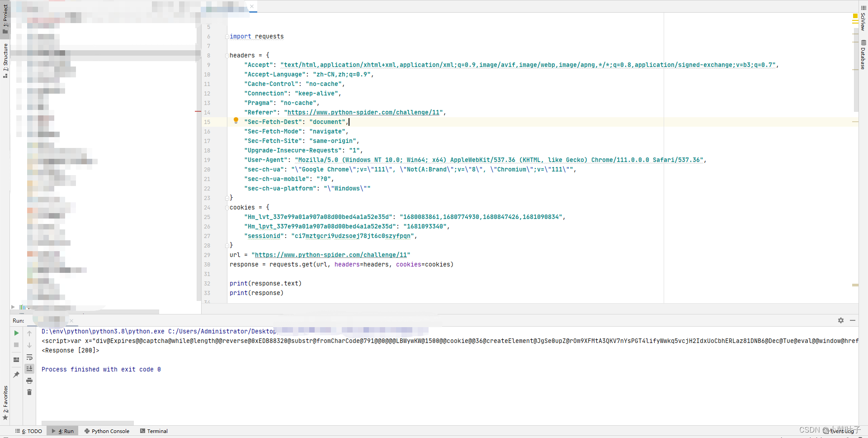Toggle Scroll to End in Run console
The height and width of the screenshot is (438, 868).
[x=29, y=369]
